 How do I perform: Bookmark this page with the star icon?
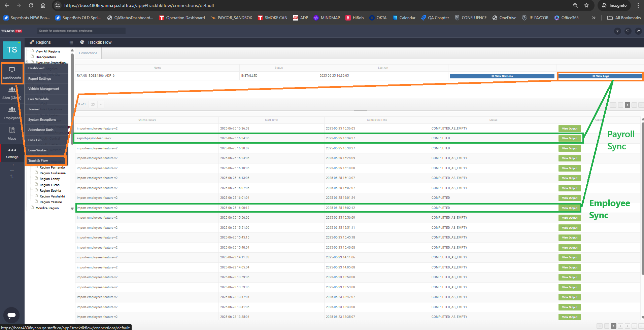pos(586,5)
